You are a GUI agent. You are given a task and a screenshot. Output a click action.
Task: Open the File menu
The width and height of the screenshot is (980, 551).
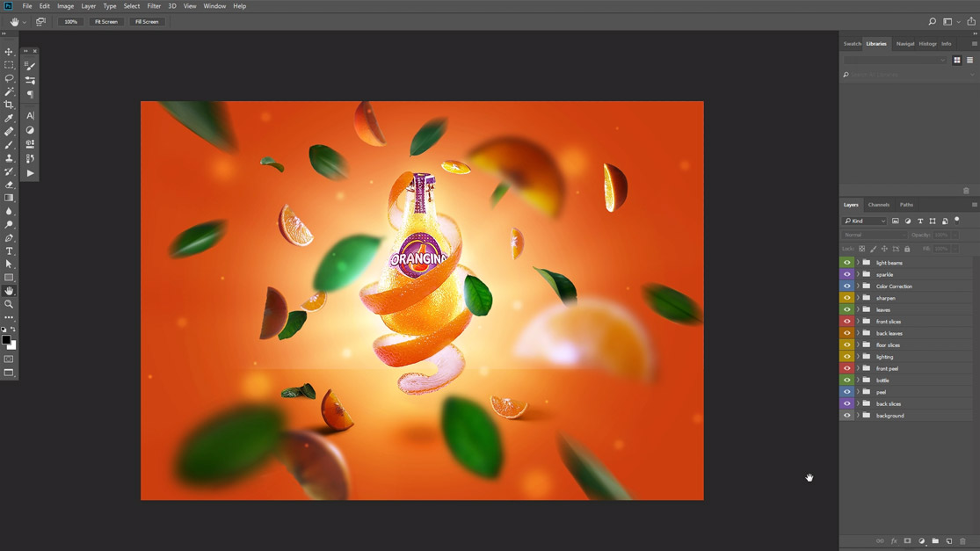tap(27, 6)
